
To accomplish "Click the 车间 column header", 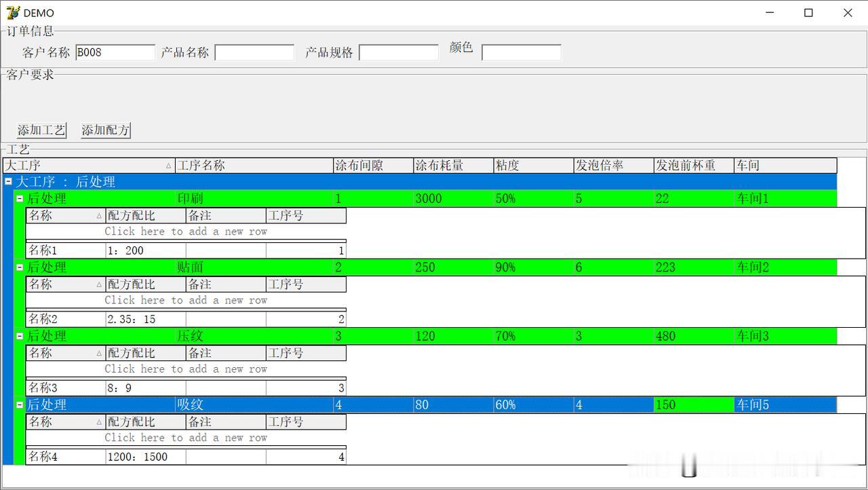I will point(785,166).
